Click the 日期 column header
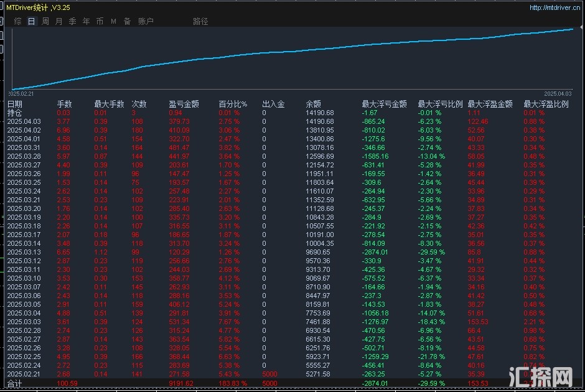Image resolution: width=585 pixels, height=392 pixels. coord(15,104)
